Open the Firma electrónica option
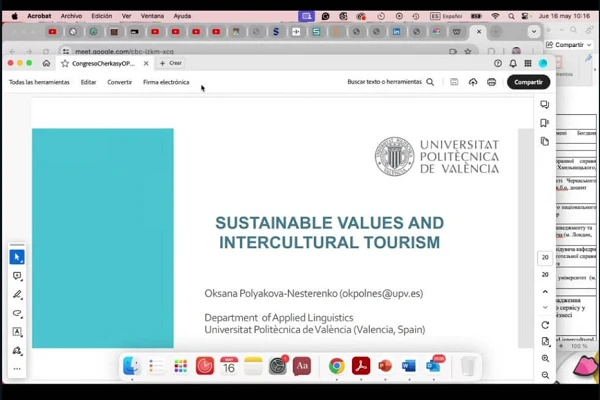This screenshot has height=400, width=600. (166, 82)
